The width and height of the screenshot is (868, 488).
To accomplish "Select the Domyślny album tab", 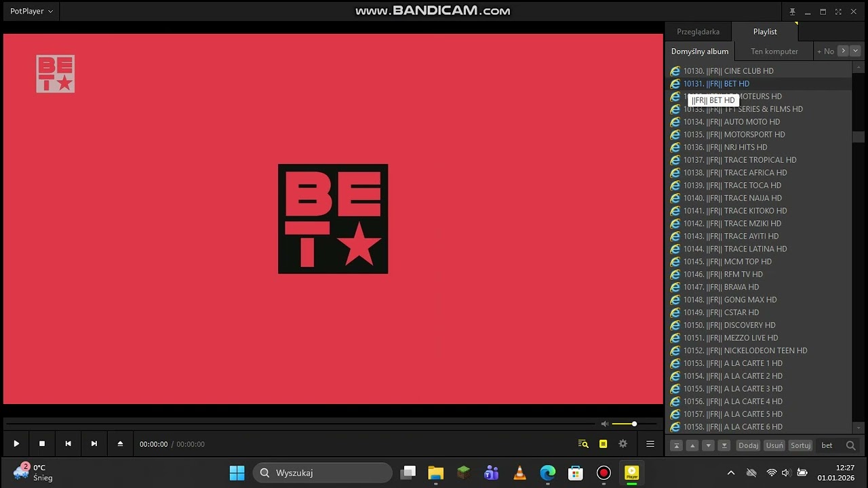I will coord(700,51).
